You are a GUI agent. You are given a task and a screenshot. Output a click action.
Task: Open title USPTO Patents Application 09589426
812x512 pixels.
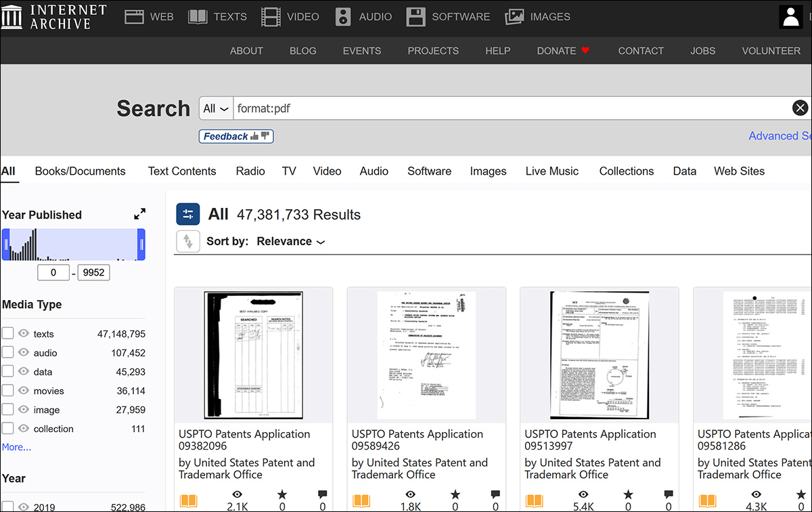click(x=418, y=440)
